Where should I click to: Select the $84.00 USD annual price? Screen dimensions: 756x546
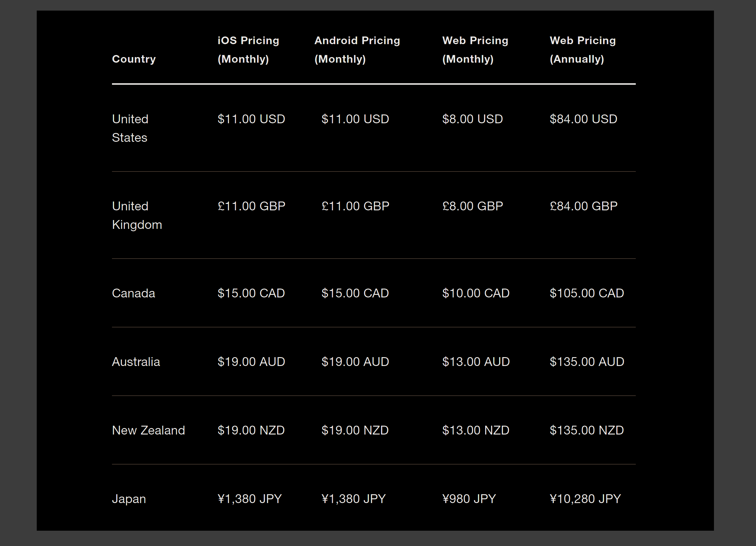[x=583, y=119]
